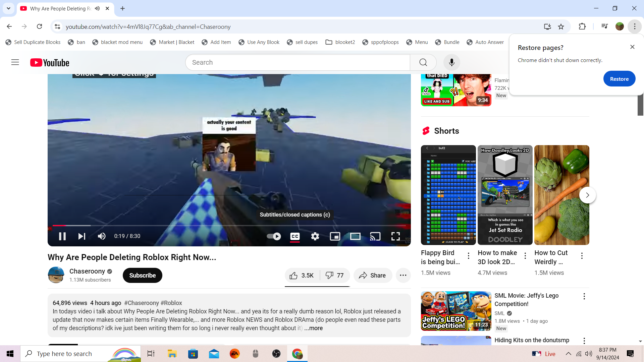Pause the video playback
Viewport: 644px width, 362px height.
[x=62, y=236]
